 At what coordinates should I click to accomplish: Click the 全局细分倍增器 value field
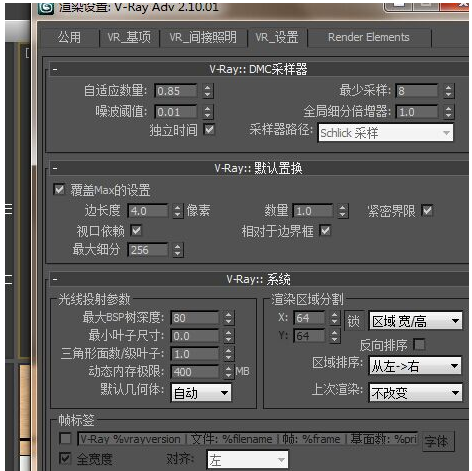[417, 112]
